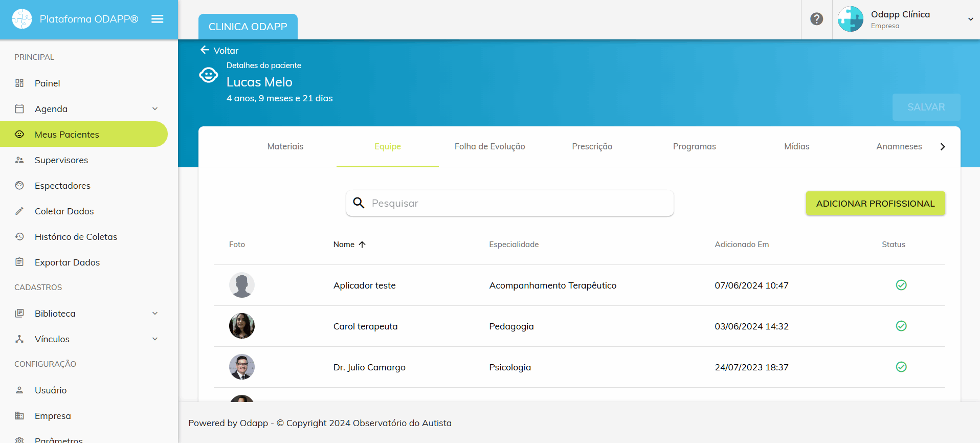
Task: Click the Adicionado Em column header
Action: 742,245
